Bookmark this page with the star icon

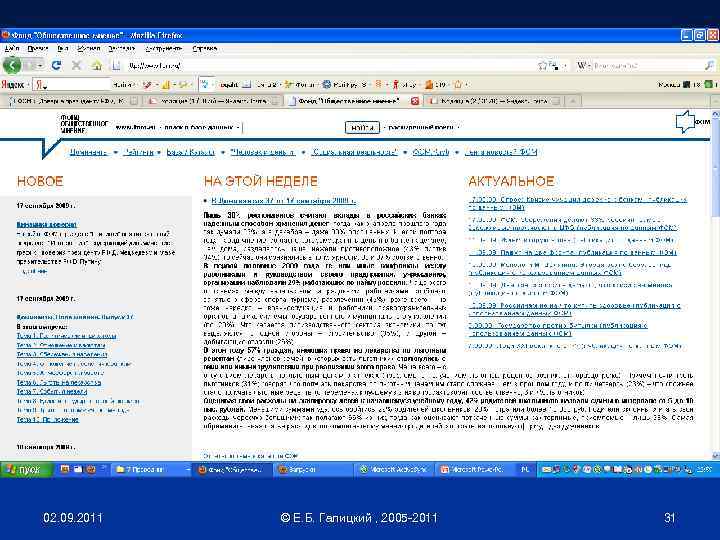click(544, 66)
